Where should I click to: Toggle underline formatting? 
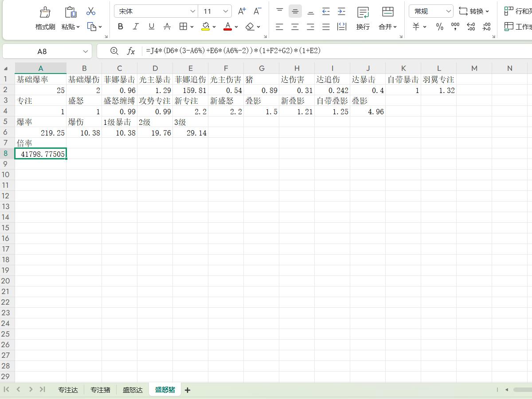point(152,27)
